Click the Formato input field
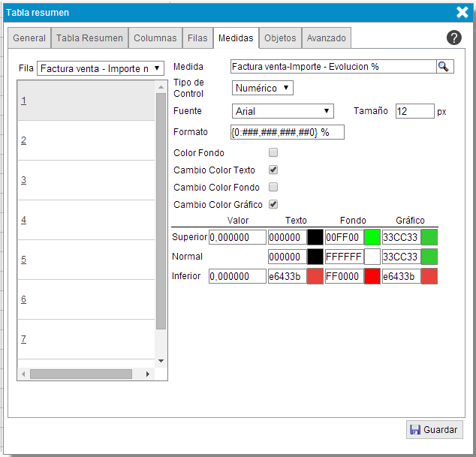 (x=288, y=132)
